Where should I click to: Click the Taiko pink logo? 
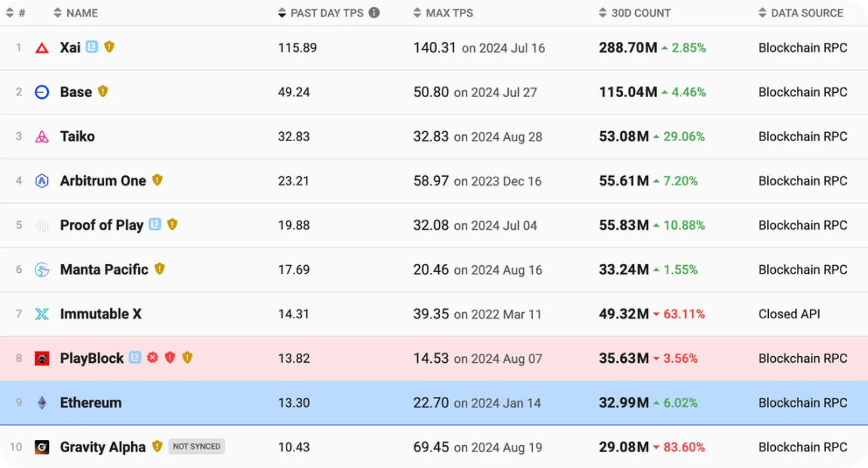(x=42, y=137)
